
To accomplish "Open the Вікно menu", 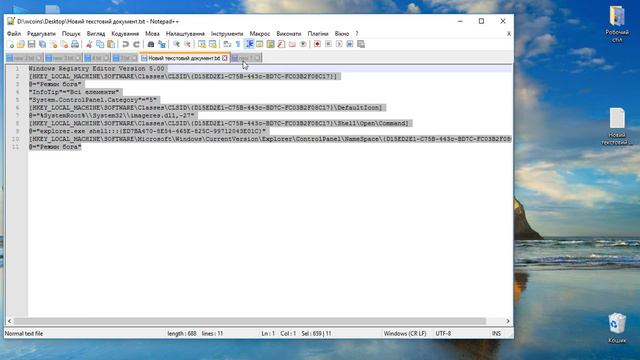I will coord(342,33).
